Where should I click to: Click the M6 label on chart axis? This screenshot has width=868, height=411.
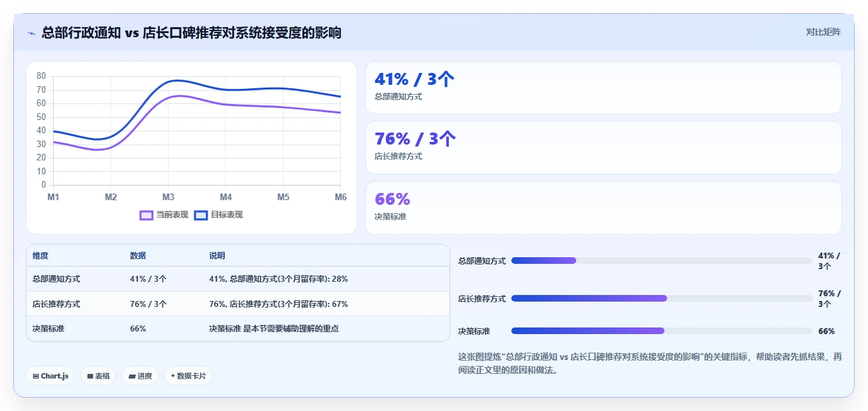pos(341,197)
